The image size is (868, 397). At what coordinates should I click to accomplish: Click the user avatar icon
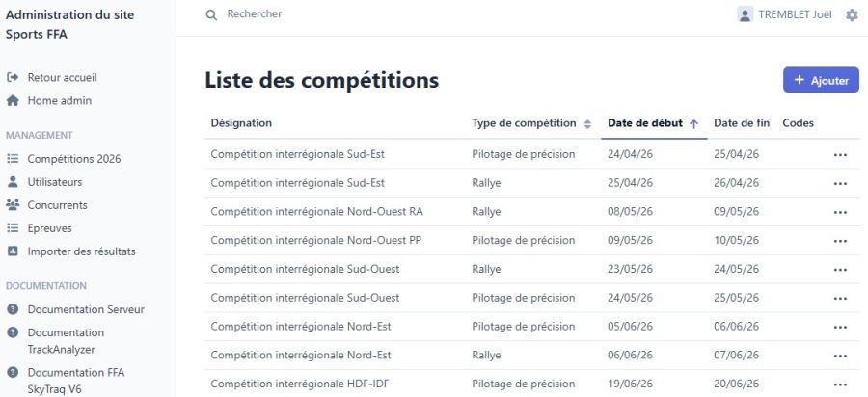coord(745,14)
